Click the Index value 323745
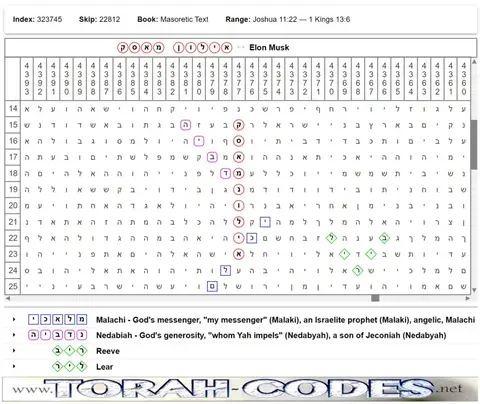This screenshot has height=404, width=480. coord(49,19)
